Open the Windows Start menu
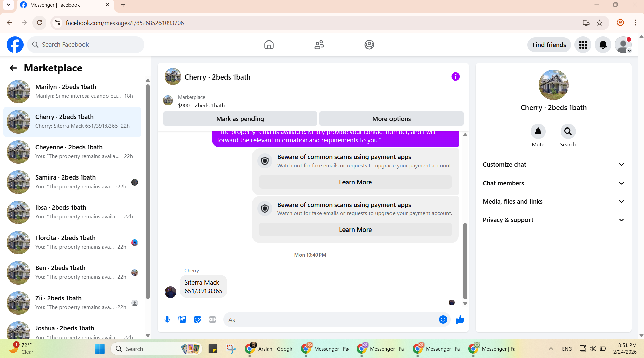This screenshot has width=644, height=358. pyautogui.click(x=100, y=349)
